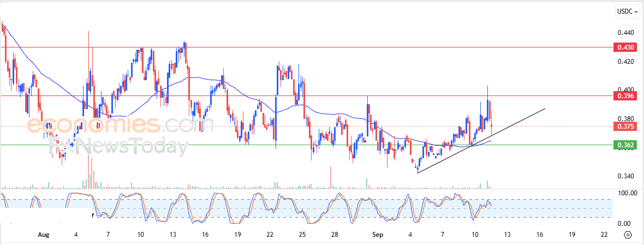The height and width of the screenshot is (245, 644).
Task: Open the USDC currency dropdown
Action: 628,11
